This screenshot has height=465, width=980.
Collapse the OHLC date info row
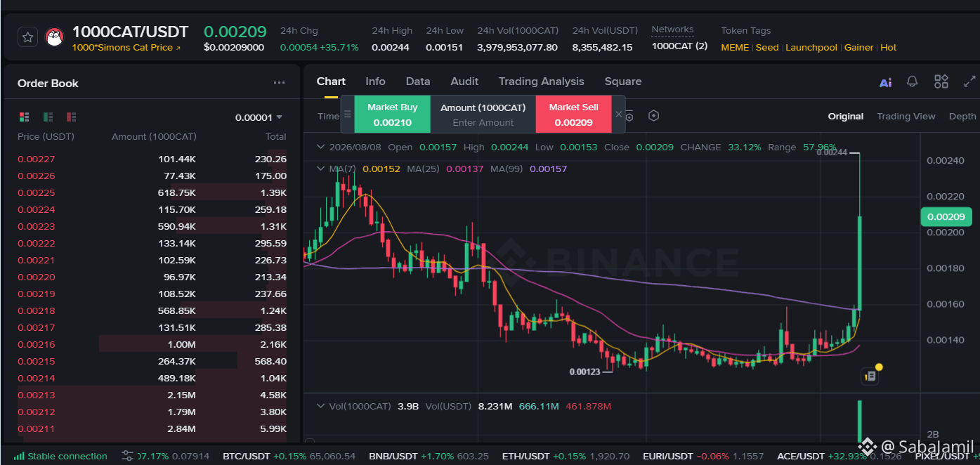(321, 147)
